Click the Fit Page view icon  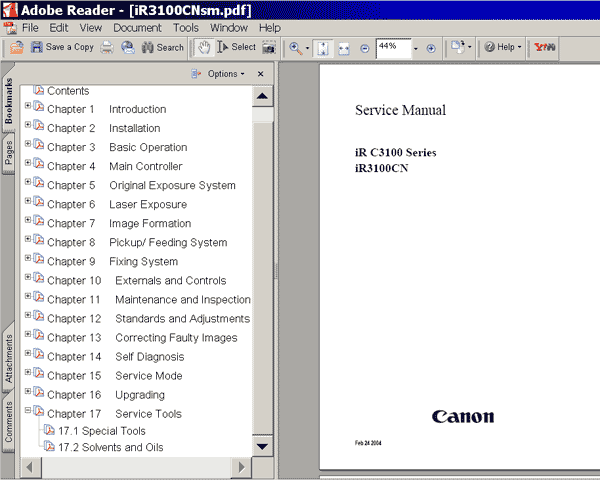[323, 49]
